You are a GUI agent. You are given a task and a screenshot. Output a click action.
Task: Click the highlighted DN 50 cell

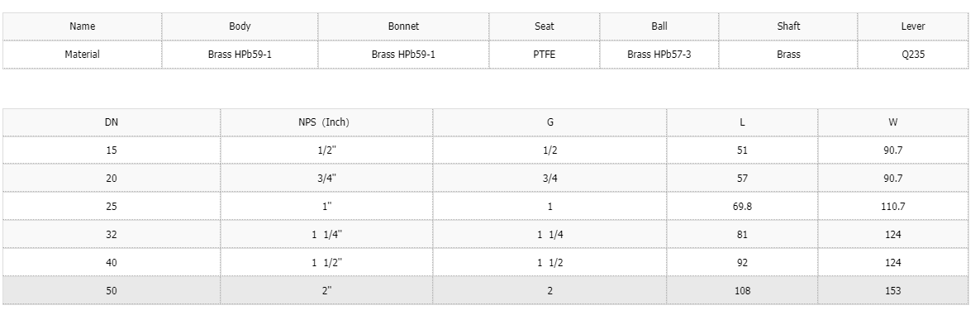112,291
